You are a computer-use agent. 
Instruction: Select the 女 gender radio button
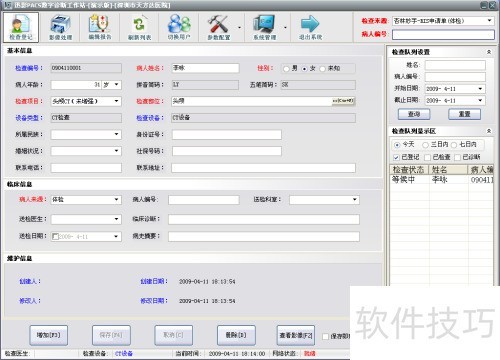[304, 68]
